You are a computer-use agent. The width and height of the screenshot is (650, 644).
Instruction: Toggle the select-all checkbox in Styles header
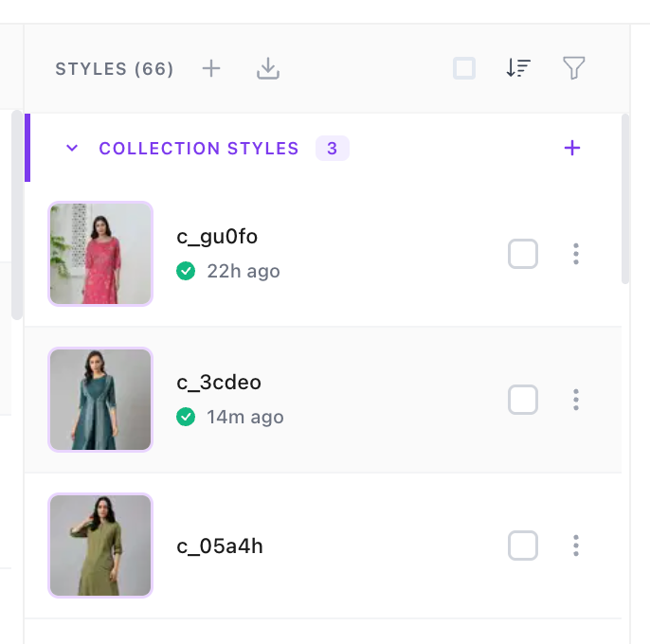pyautogui.click(x=464, y=68)
